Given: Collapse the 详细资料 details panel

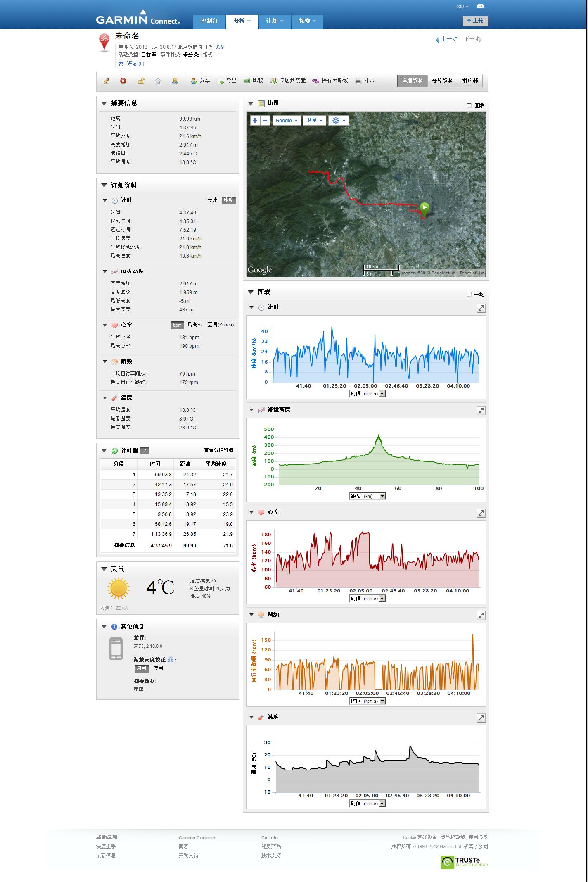Looking at the screenshot, I should click(x=104, y=185).
